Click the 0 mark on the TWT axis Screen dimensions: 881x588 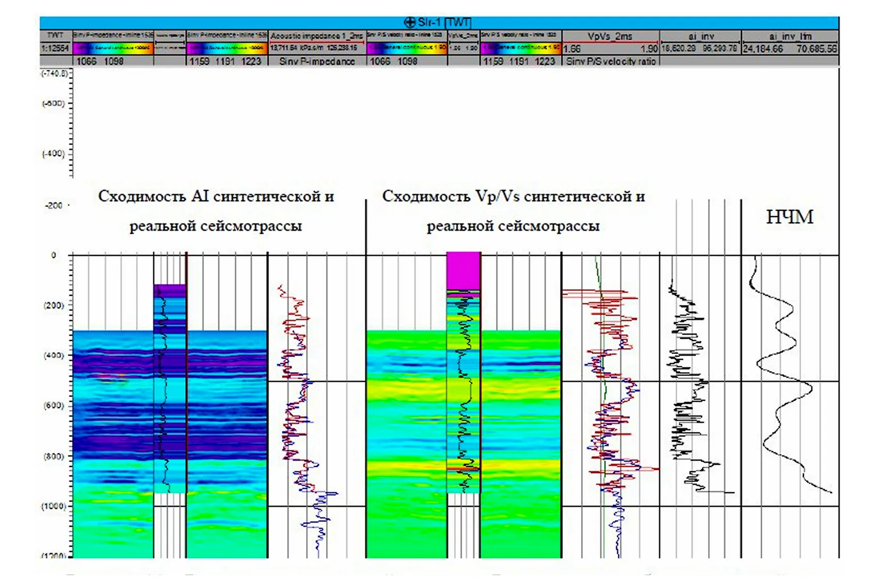(x=54, y=255)
